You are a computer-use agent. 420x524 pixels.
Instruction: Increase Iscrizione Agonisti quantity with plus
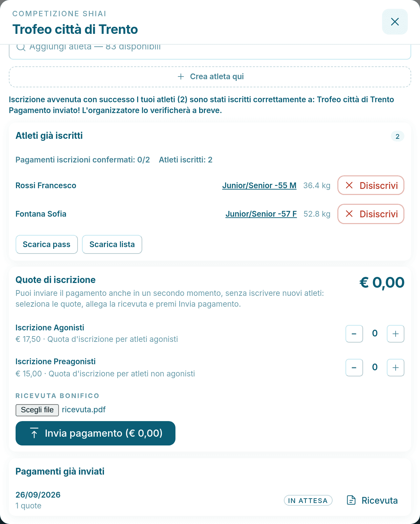click(x=396, y=334)
